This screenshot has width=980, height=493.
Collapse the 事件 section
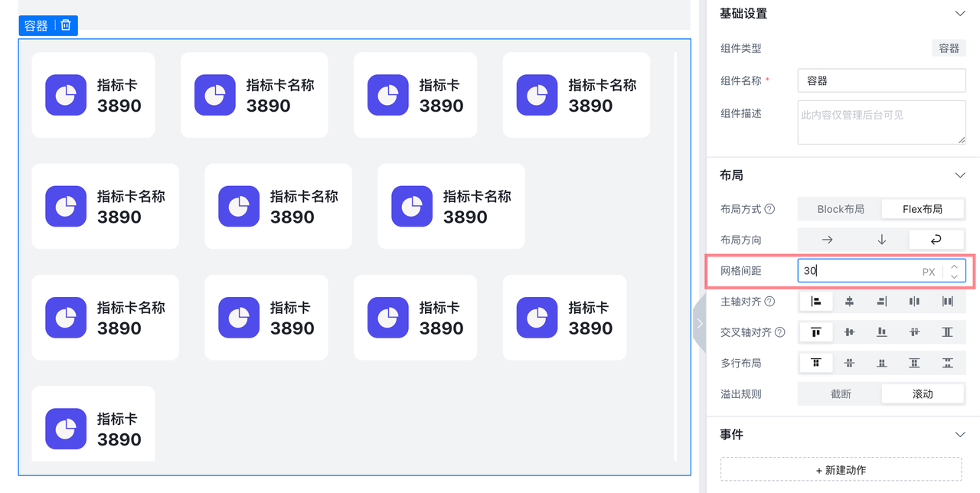960,434
